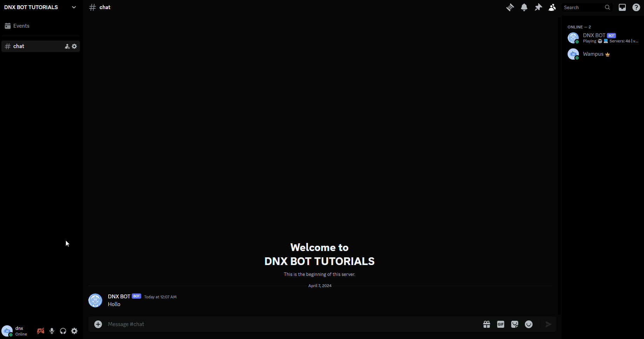Open the inbox icon

(622, 7)
